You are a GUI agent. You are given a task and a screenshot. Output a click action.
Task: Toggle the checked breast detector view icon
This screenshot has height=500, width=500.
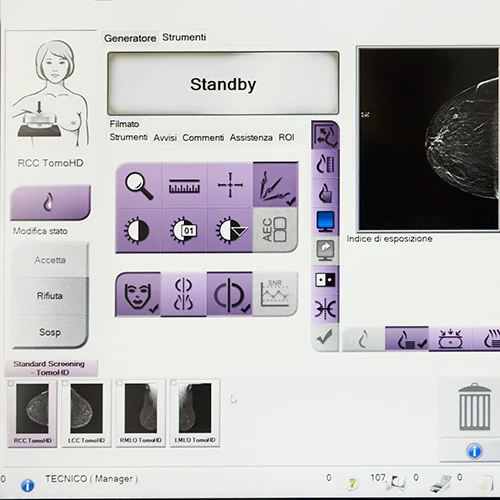click(407, 339)
